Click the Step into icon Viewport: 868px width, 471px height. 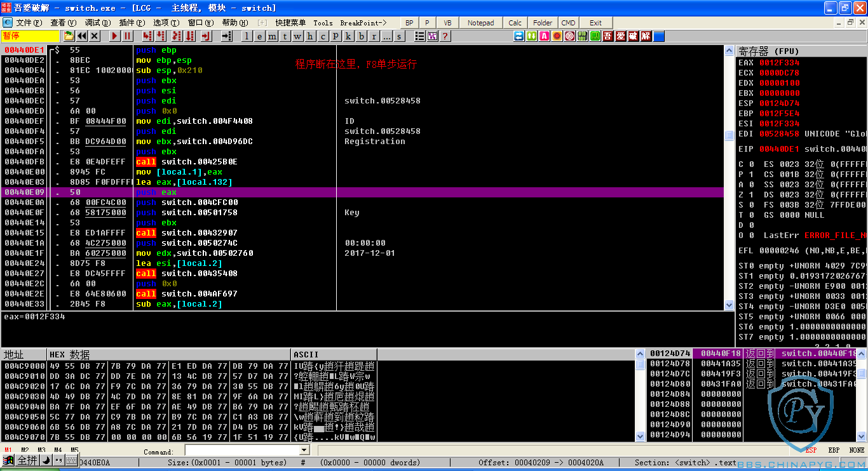pos(147,36)
